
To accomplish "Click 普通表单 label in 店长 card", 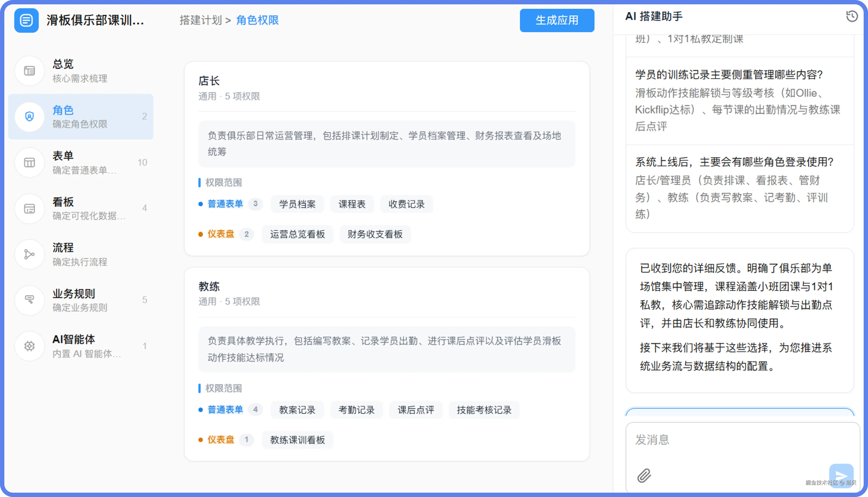I will [225, 204].
